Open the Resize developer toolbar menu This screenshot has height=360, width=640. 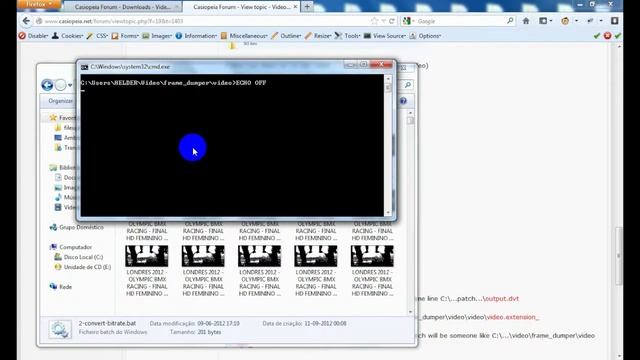pos(318,36)
